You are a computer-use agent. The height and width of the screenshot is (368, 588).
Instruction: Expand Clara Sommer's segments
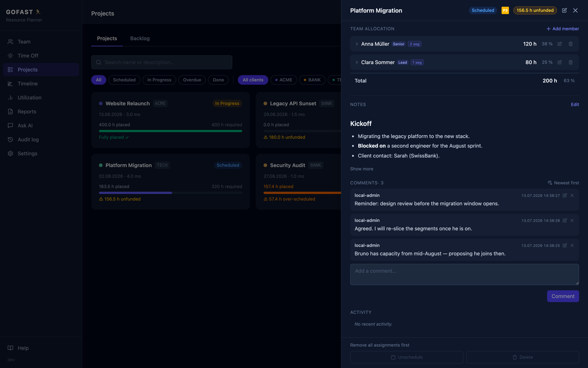356,62
